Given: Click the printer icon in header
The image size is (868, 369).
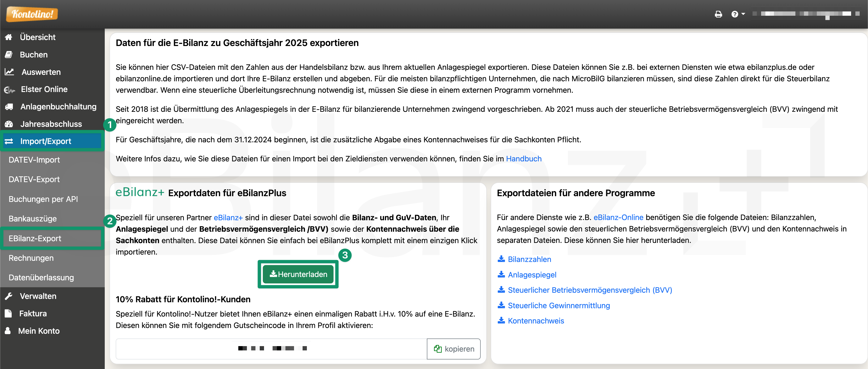Looking at the screenshot, I should pyautogui.click(x=718, y=14).
